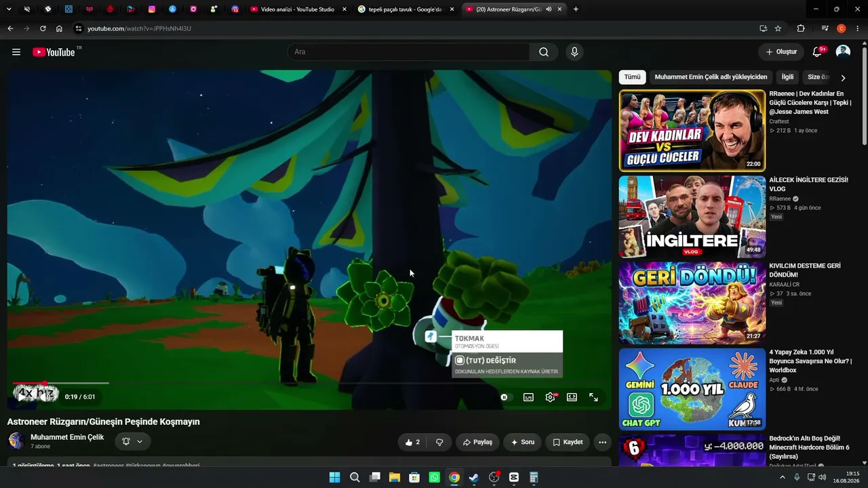Mute the playing tab's audio
The height and width of the screenshot is (488, 868).
pos(549,9)
